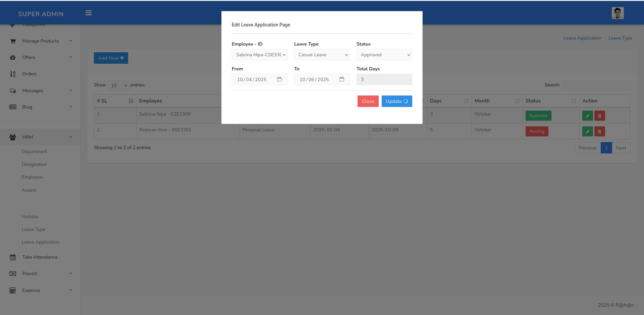Delete the Redwan Roni leave row
Image resolution: width=644 pixels, height=315 pixels.
click(599, 131)
